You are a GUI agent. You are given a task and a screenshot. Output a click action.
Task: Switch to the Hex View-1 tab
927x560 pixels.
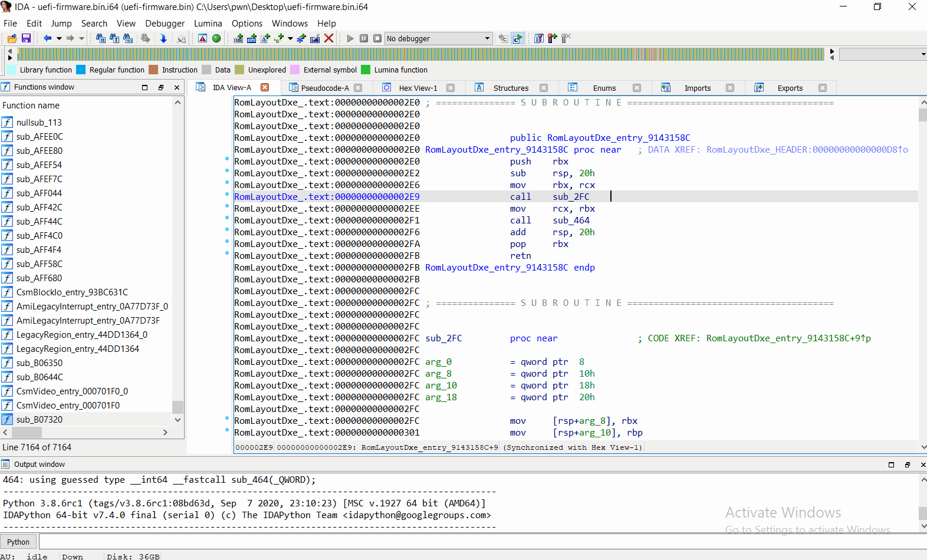[x=418, y=88]
